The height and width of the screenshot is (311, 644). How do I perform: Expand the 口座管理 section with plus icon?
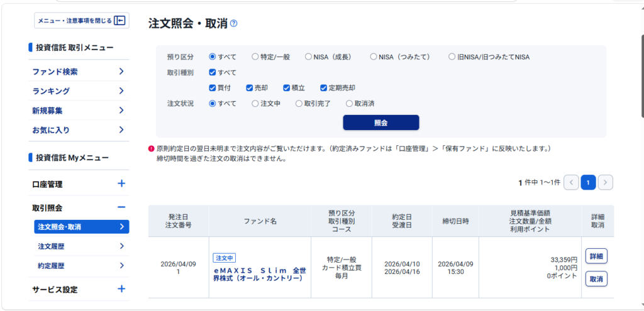121,184
